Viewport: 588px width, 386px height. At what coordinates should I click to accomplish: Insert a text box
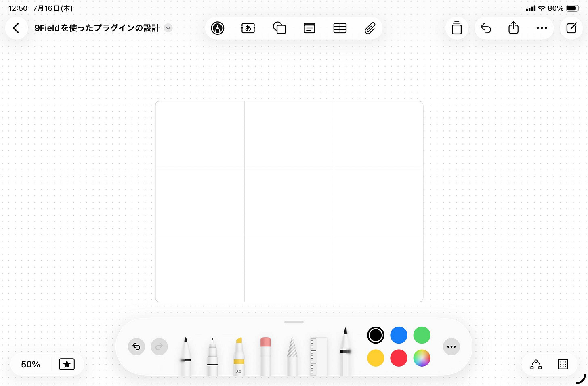248,28
